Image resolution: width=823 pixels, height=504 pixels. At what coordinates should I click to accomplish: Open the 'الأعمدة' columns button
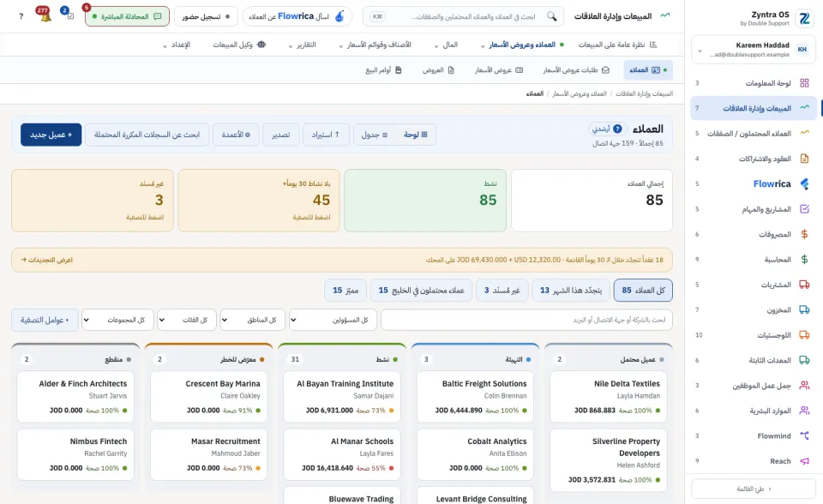click(x=236, y=135)
